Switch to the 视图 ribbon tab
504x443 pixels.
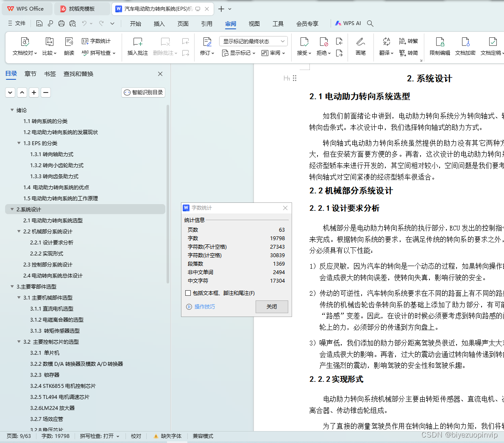[254, 23]
